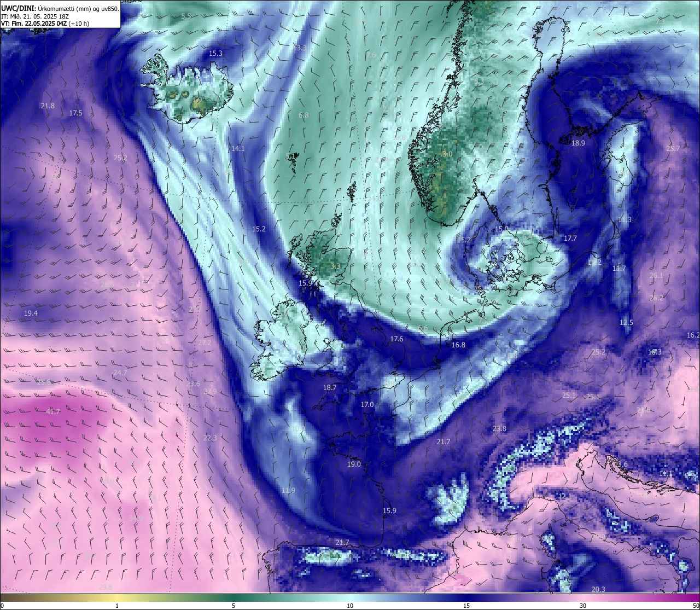Click the 24.7 value label
The width and height of the screenshot is (700, 610).
click(x=120, y=373)
